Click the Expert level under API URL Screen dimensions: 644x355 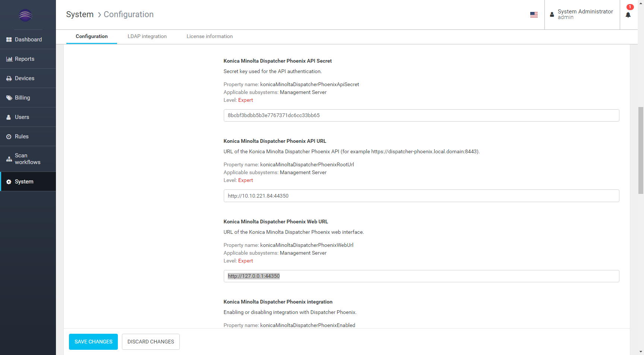point(245,180)
